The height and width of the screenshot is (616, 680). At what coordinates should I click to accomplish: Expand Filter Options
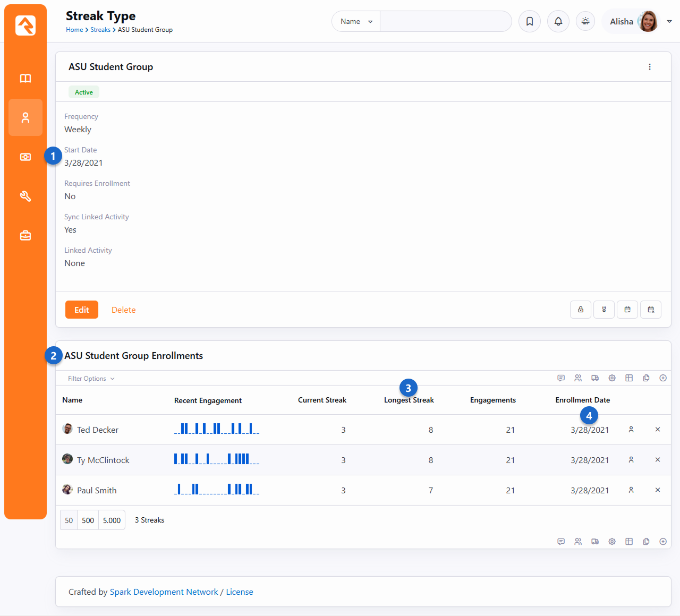tap(91, 379)
